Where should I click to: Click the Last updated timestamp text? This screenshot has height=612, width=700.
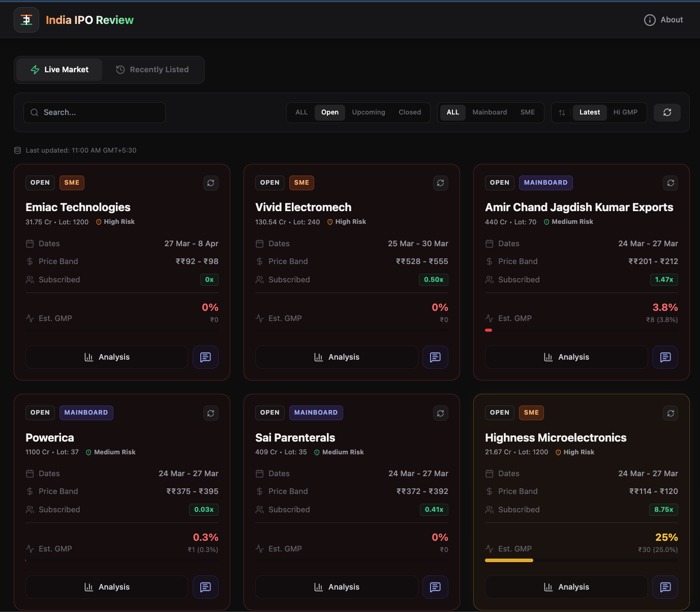coord(81,150)
